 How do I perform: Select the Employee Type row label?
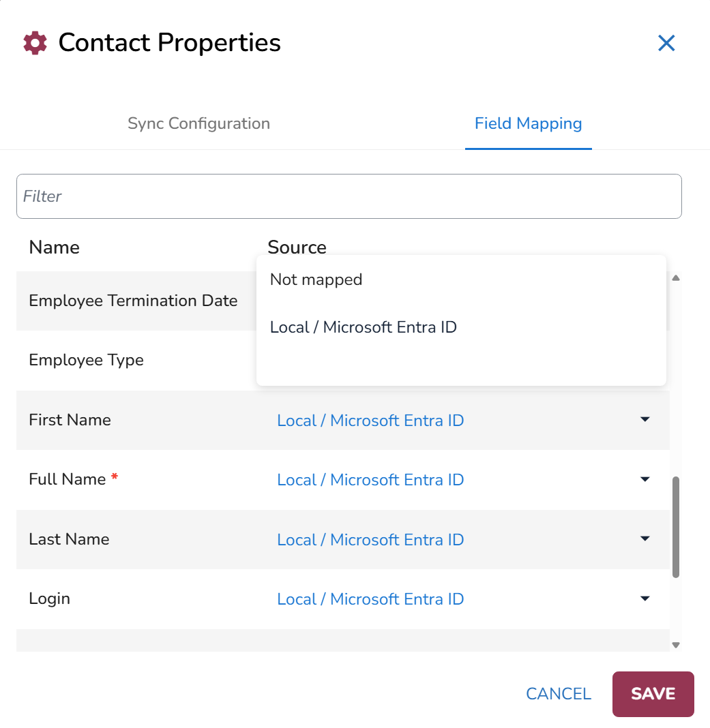[87, 361]
